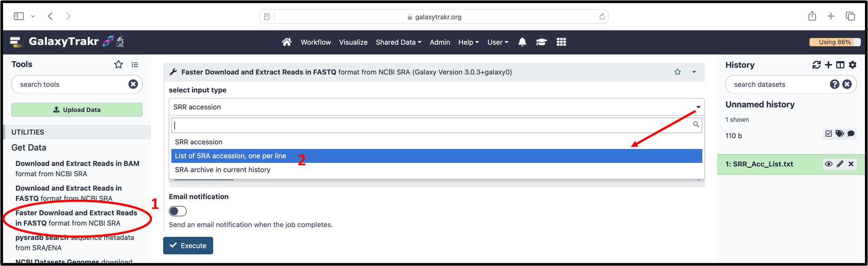Edit SRR_Acc_List.txt attributes pencil icon

coord(840,164)
